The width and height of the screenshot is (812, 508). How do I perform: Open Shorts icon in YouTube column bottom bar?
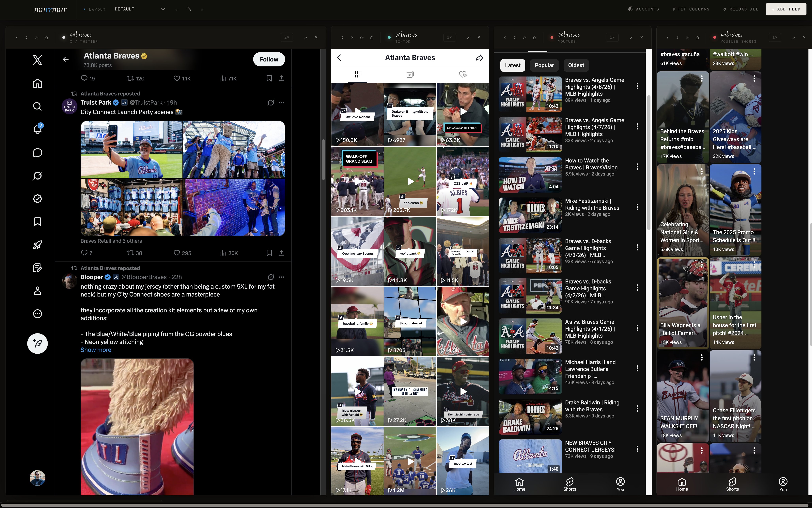click(x=569, y=484)
